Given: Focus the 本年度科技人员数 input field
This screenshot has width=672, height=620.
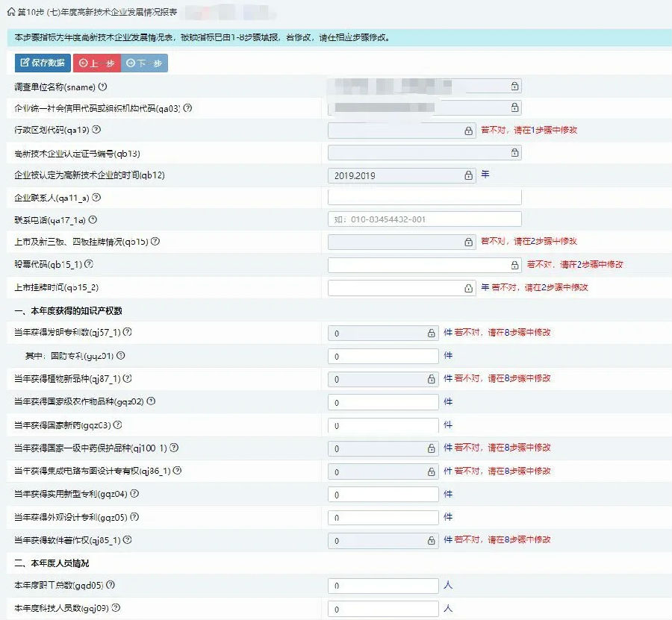Looking at the screenshot, I should pos(383,609).
